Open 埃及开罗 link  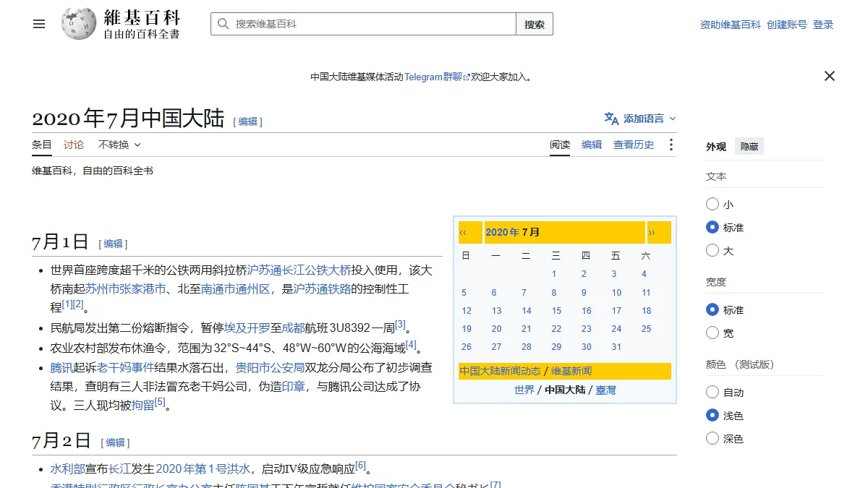(247, 328)
